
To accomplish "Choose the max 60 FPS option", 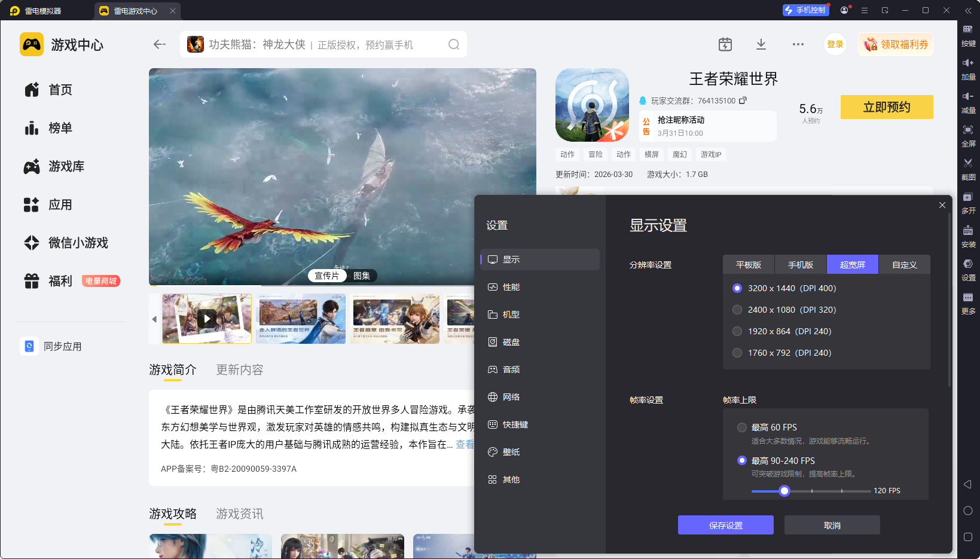I will click(742, 427).
